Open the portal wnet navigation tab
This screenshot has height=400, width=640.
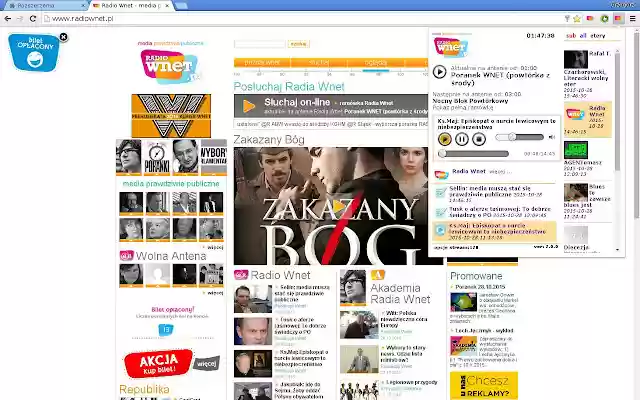click(x=262, y=62)
